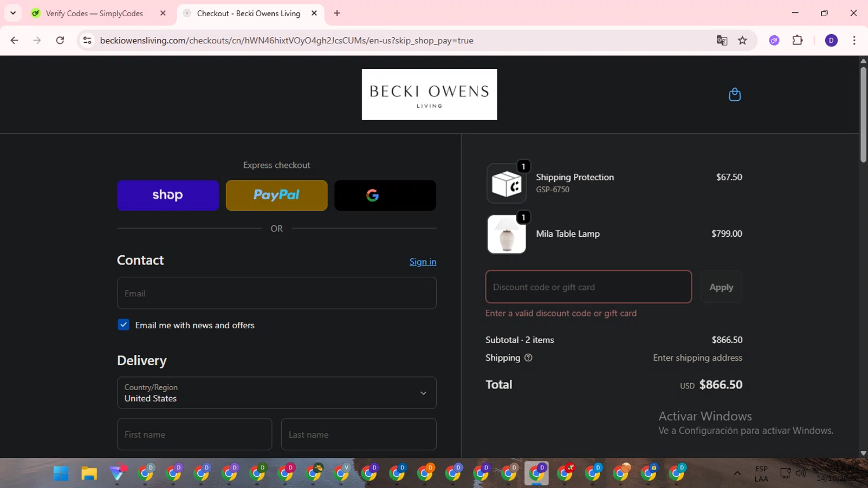Screen dimensions: 868x488
Task: Reload the checkout page
Action: [60, 41]
